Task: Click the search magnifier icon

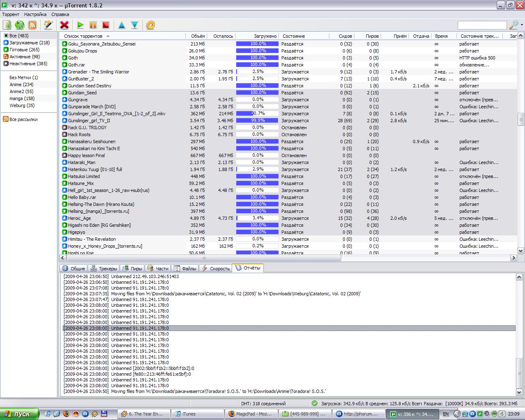Action: coord(513,25)
